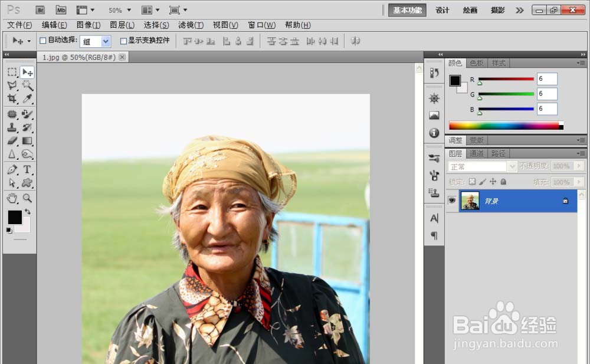Select the Zoom tool
The width and height of the screenshot is (590, 364).
pyautogui.click(x=27, y=198)
